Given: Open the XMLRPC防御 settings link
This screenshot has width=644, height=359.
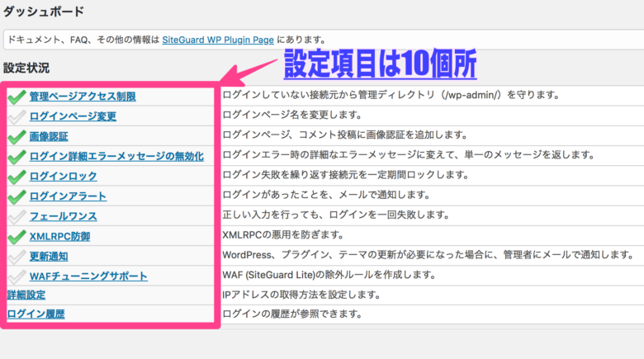Looking at the screenshot, I should point(59,236).
